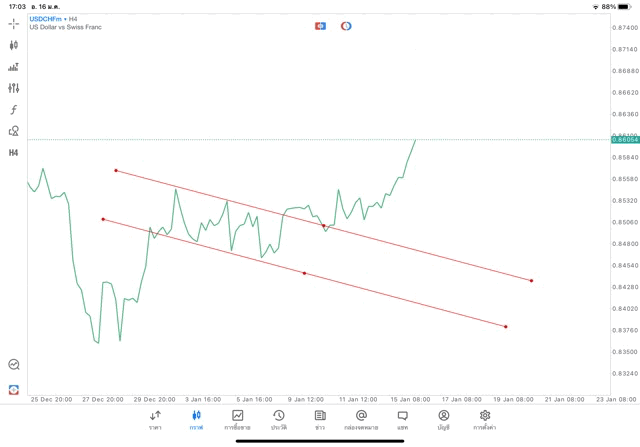Screen dimensions: 640x447
Task: Open the บัญชี account tab
Action: point(443,420)
